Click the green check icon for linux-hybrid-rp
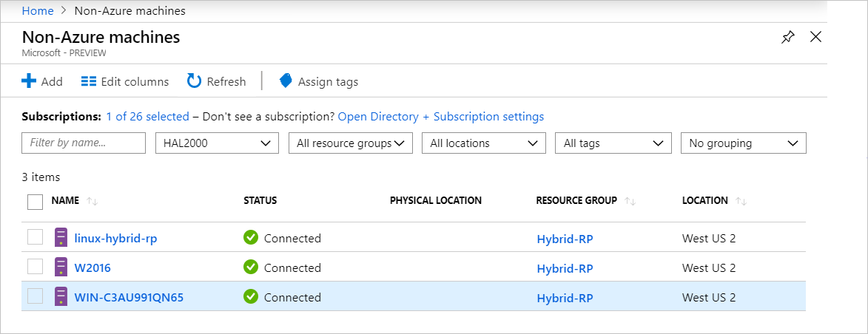The height and width of the screenshot is (334, 868). click(x=251, y=238)
